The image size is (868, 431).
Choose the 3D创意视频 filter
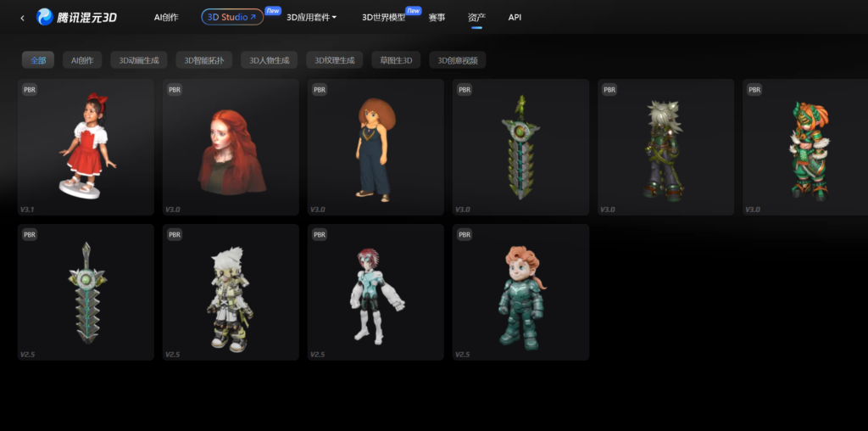(x=458, y=60)
